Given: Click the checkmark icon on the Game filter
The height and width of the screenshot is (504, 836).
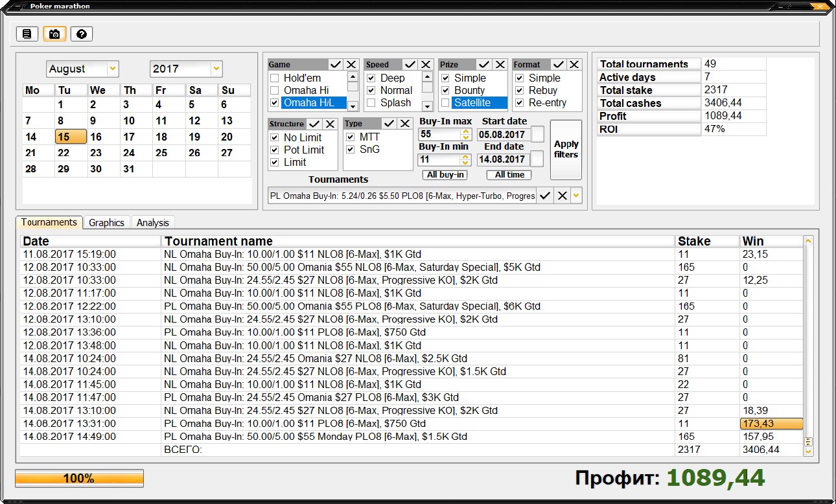Looking at the screenshot, I should [336, 64].
